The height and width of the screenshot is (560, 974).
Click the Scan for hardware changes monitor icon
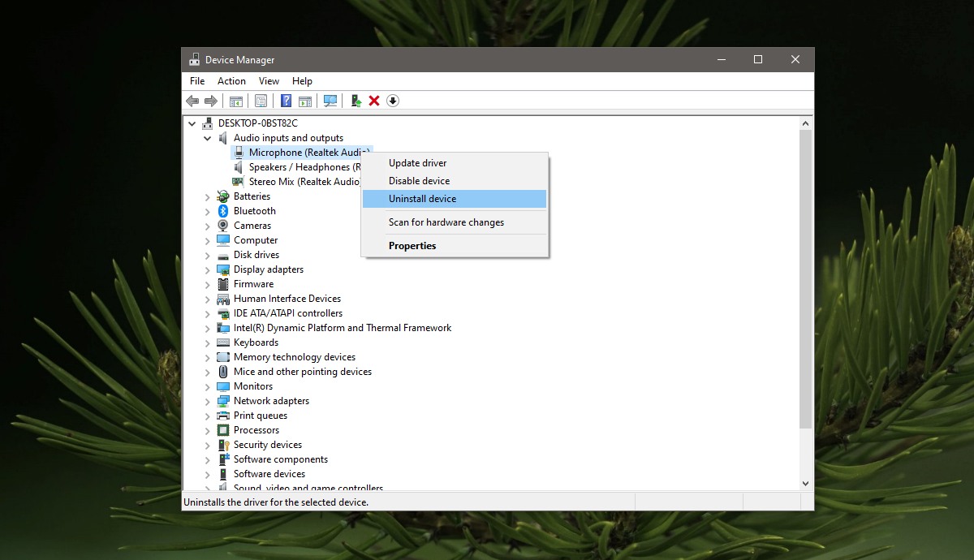tap(330, 101)
